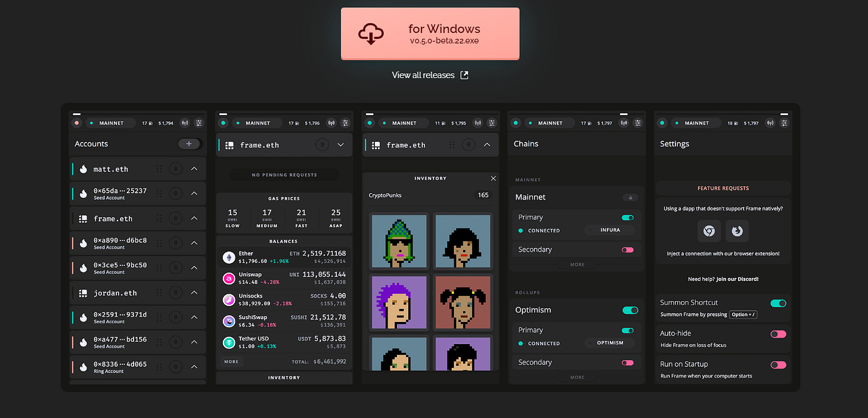Click the Chrome browser extension icon
Image resolution: width=868 pixels, height=418 pixels.
[709, 231]
